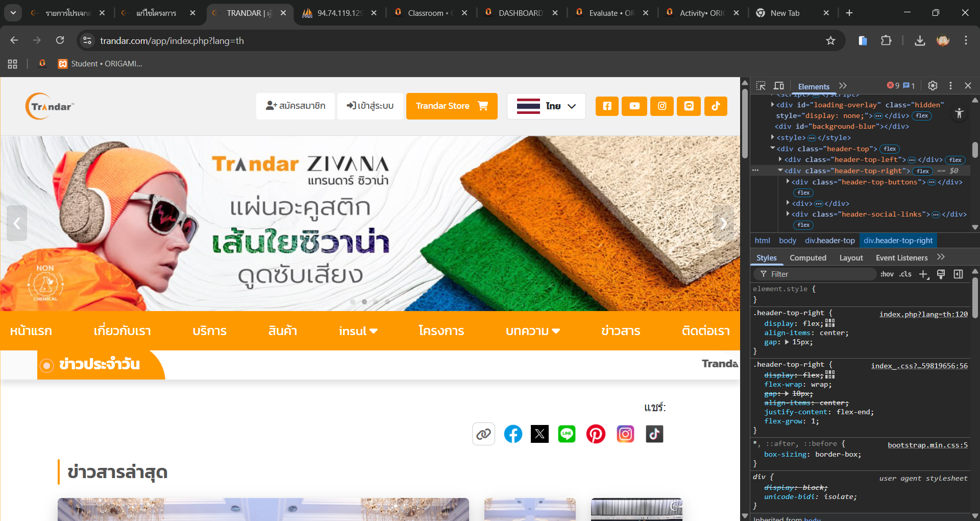The image size is (980, 521).
Task: Switch to the Computed tab
Action: tap(807, 258)
